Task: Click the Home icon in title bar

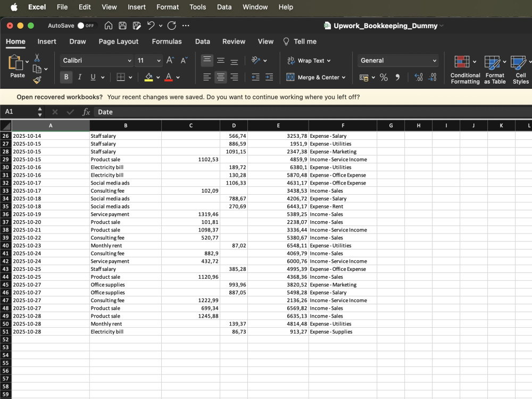Action: [108, 26]
